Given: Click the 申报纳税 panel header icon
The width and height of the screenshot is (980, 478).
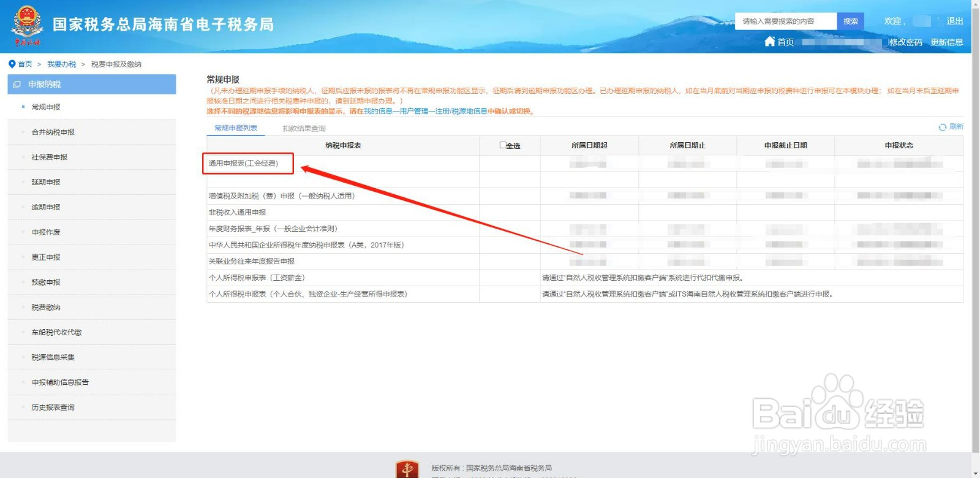Looking at the screenshot, I should click(x=17, y=85).
